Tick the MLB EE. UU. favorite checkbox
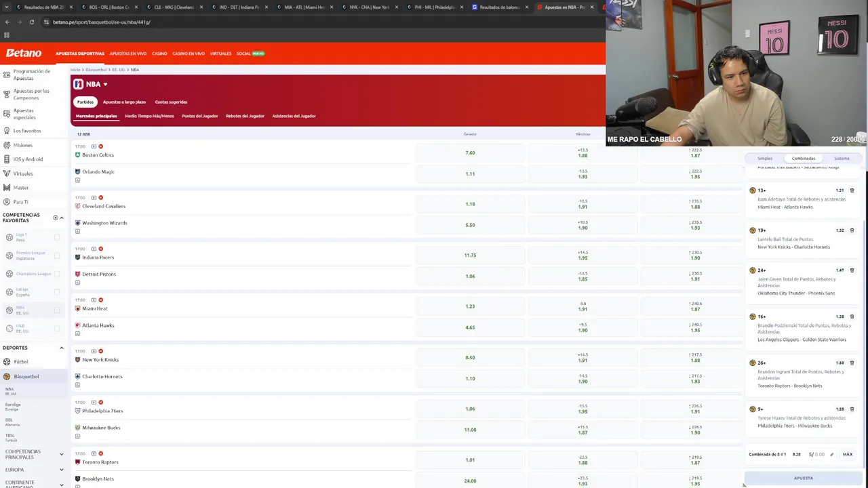The image size is (868, 488). click(x=57, y=329)
